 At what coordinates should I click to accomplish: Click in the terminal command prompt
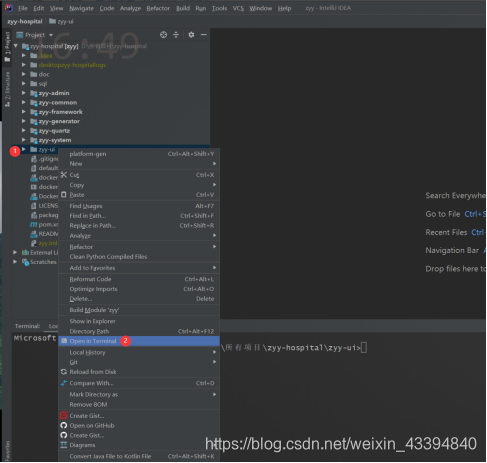click(x=364, y=348)
